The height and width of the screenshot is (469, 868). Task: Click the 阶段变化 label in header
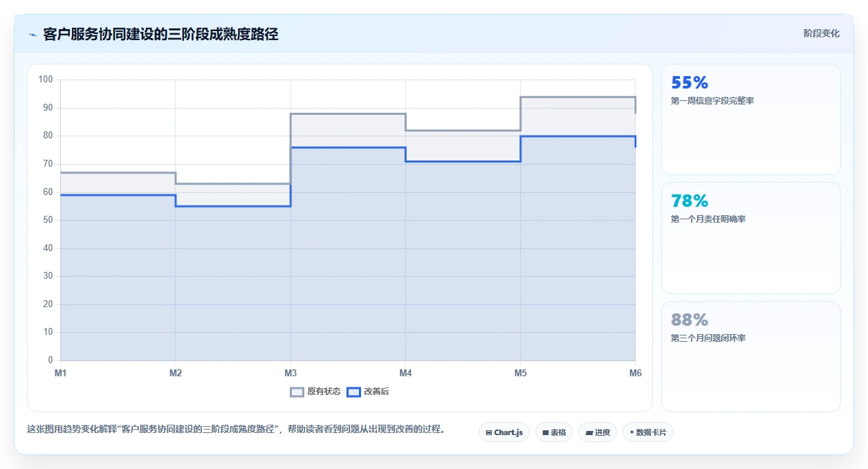click(x=822, y=33)
